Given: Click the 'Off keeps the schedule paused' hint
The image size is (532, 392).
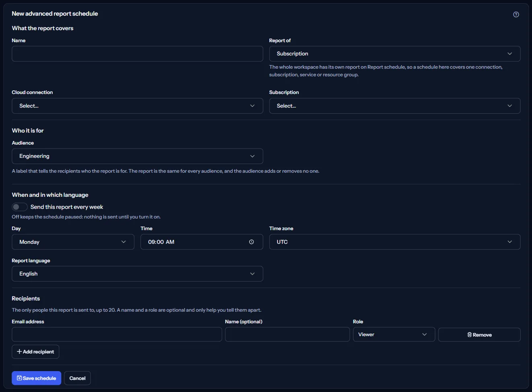Looking at the screenshot, I should 86,217.
